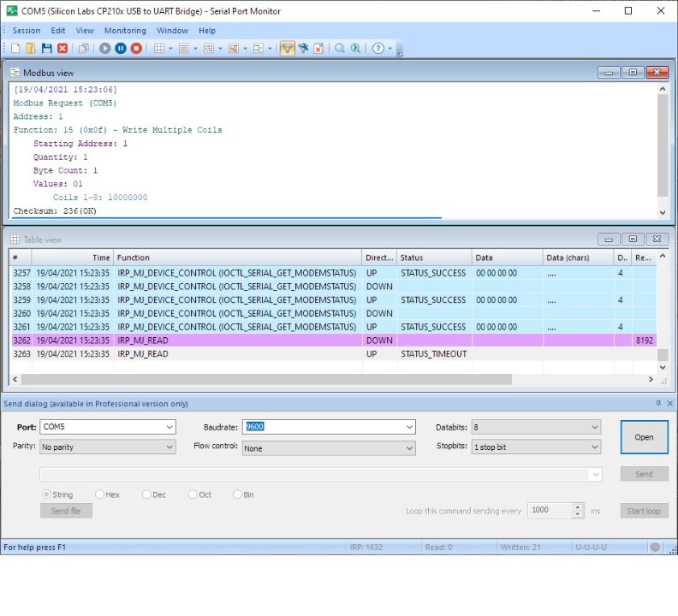The width and height of the screenshot is (678, 616).
Task: Expand the send data text combo box
Action: pyautogui.click(x=597, y=474)
